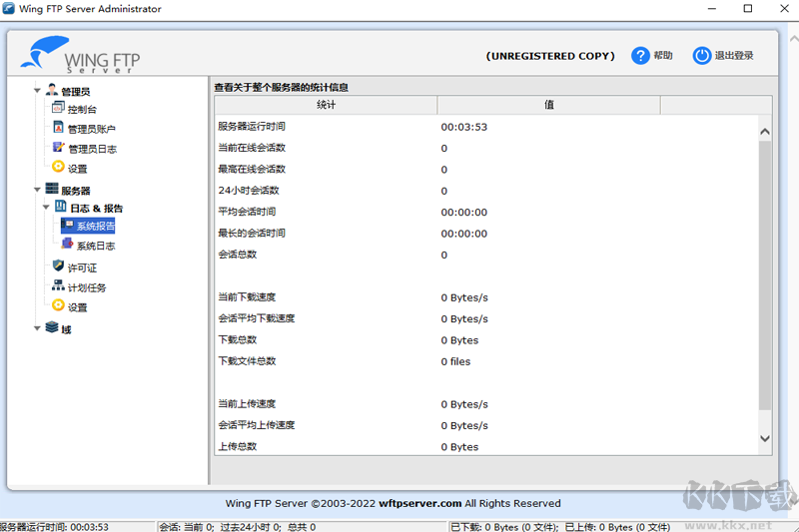Screen dimensions: 799x532
Task: Click the 会话总数 row
Action: 486,255
